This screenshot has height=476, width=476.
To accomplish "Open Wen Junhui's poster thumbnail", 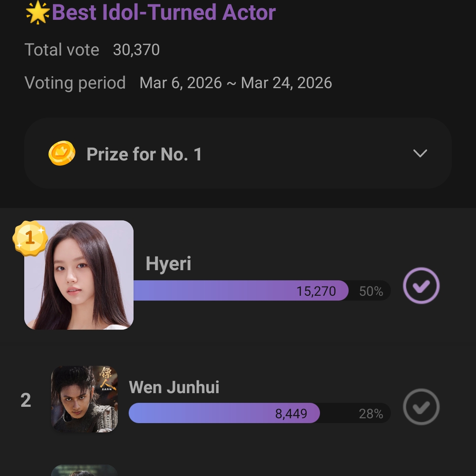I will click(x=85, y=399).
